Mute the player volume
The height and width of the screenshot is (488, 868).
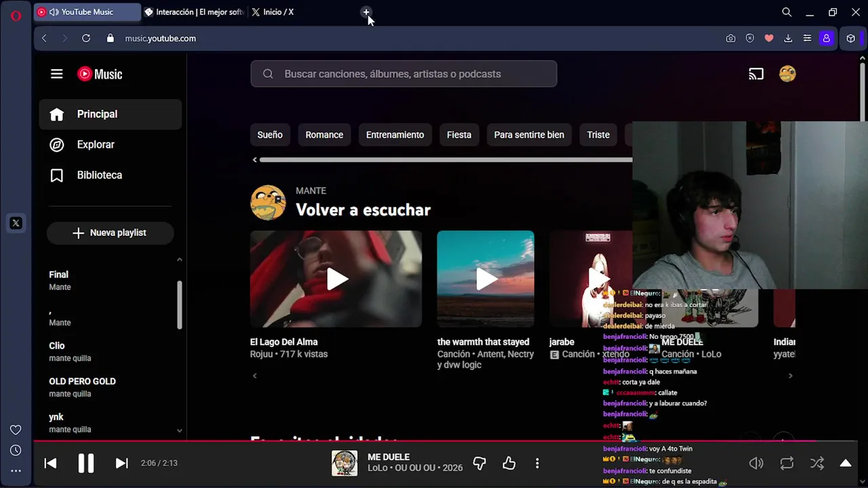click(756, 463)
